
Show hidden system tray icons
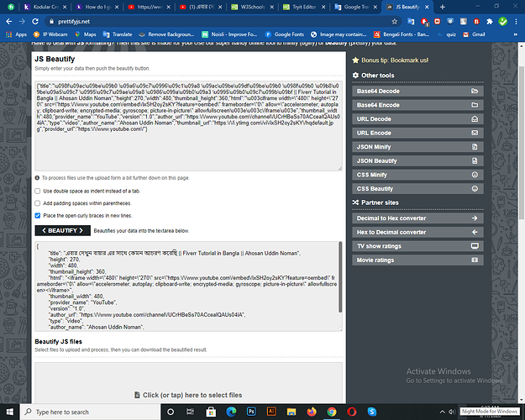443,412
